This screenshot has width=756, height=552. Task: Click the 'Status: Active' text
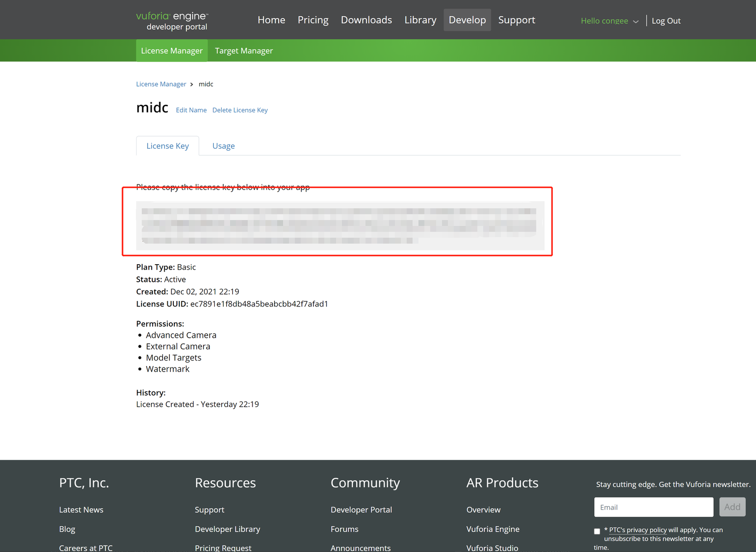(161, 279)
